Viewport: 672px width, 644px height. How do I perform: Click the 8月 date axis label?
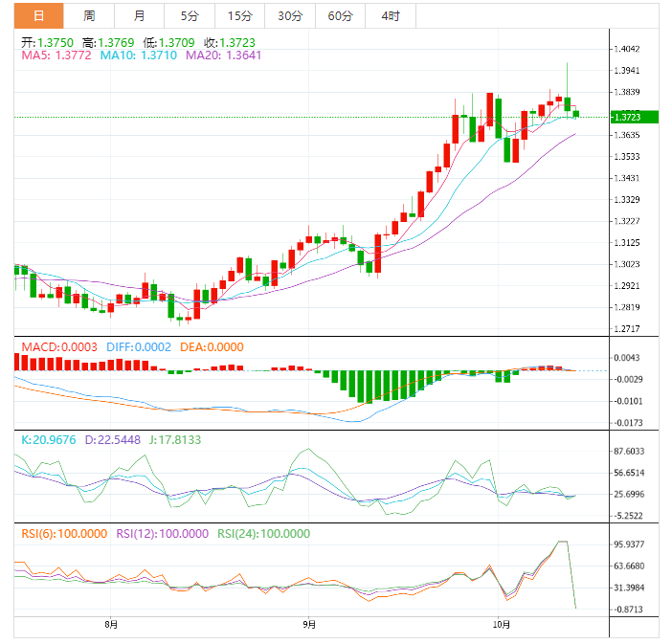(111, 624)
